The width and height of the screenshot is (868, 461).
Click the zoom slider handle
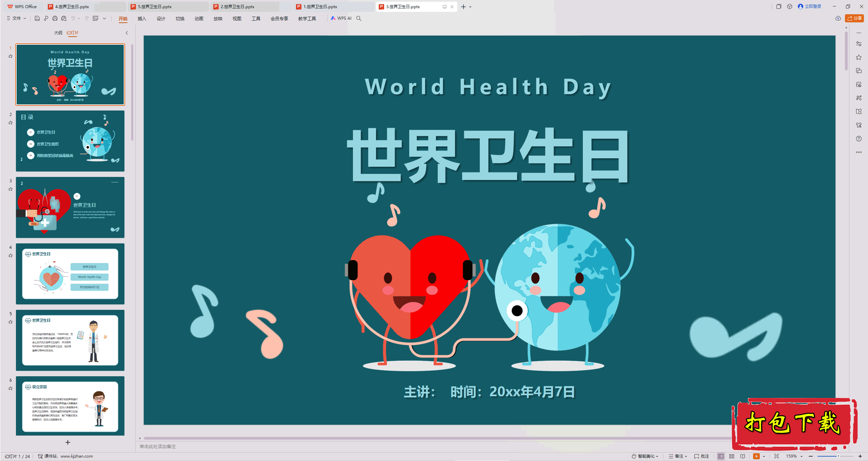coord(838,456)
